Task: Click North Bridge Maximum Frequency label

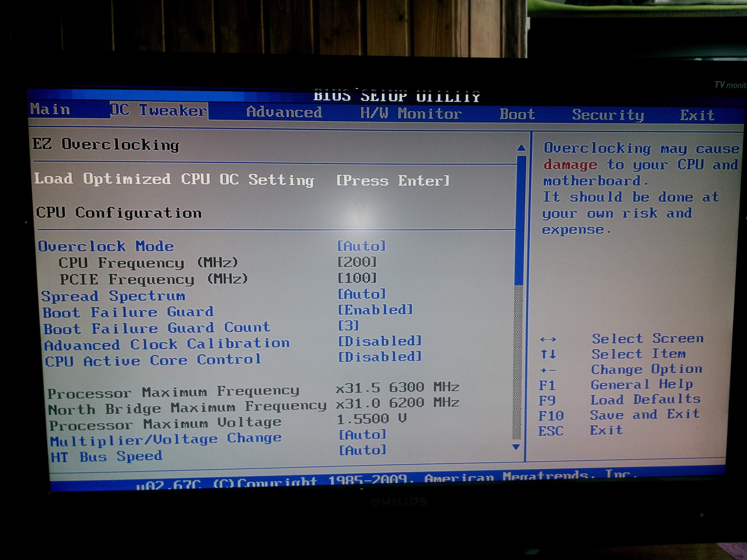Action: [x=187, y=407]
